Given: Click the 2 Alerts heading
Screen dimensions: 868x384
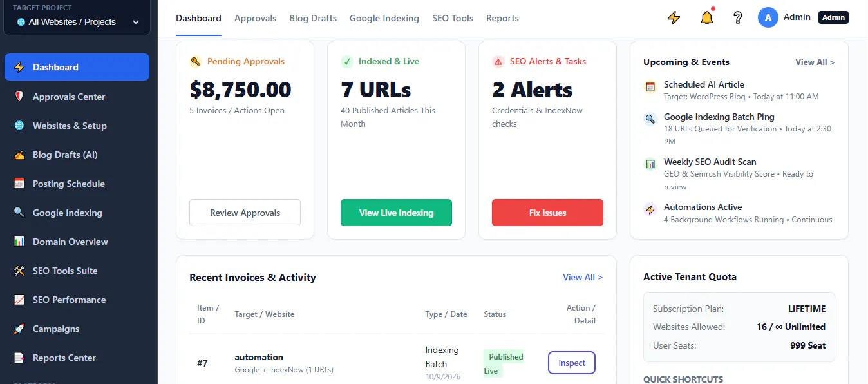Looking at the screenshot, I should [532, 90].
